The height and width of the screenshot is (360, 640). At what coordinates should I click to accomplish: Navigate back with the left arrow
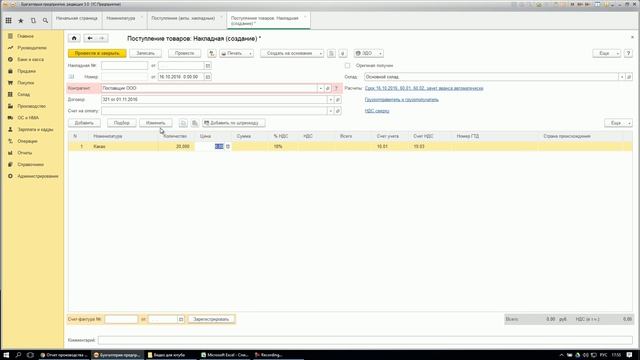tap(90, 38)
